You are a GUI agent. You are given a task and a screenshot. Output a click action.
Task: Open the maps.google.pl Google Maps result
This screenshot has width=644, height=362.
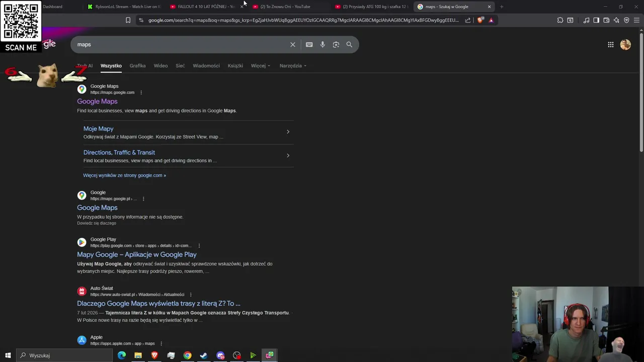tap(97, 208)
